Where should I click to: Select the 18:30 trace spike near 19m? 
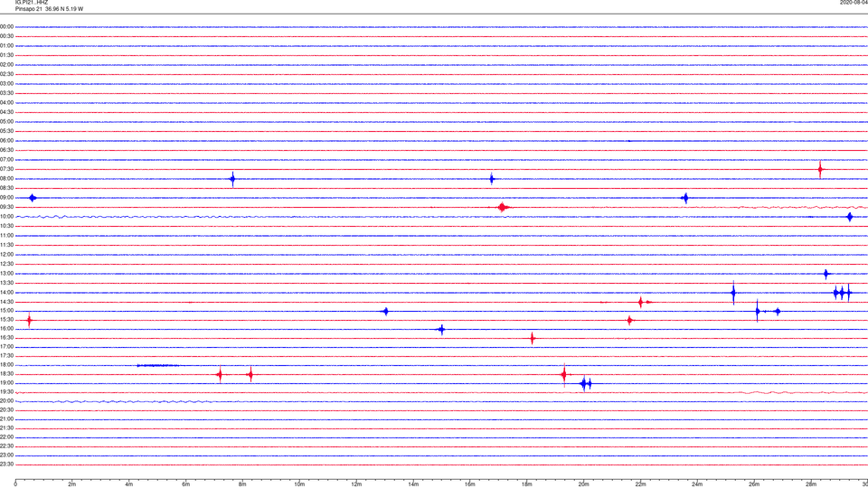tap(564, 374)
